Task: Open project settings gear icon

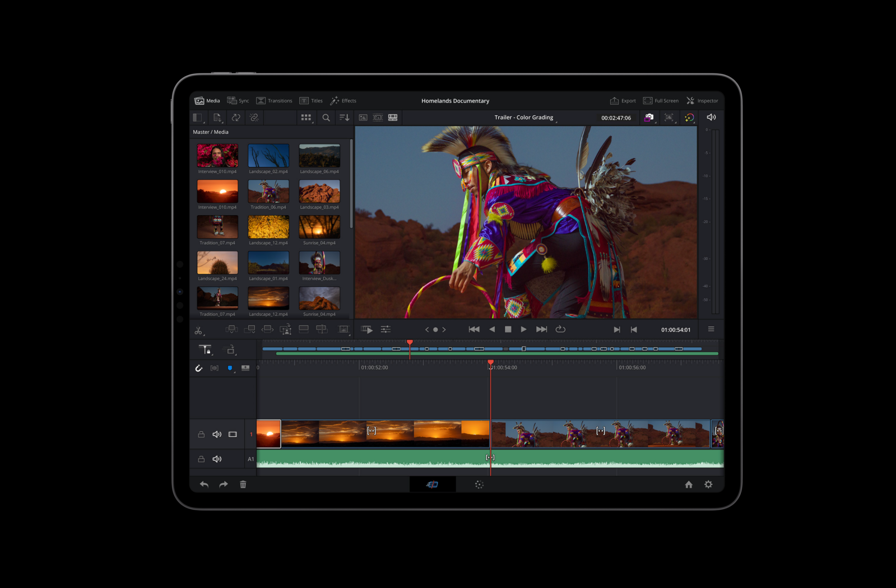Action: click(x=708, y=484)
